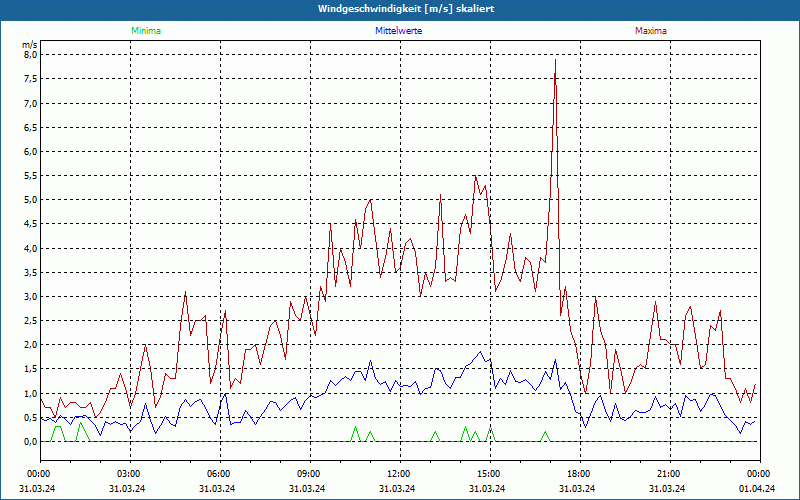Click the 21:00 time axis label
Viewport: 800px width, 500px height.
click(x=670, y=474)
